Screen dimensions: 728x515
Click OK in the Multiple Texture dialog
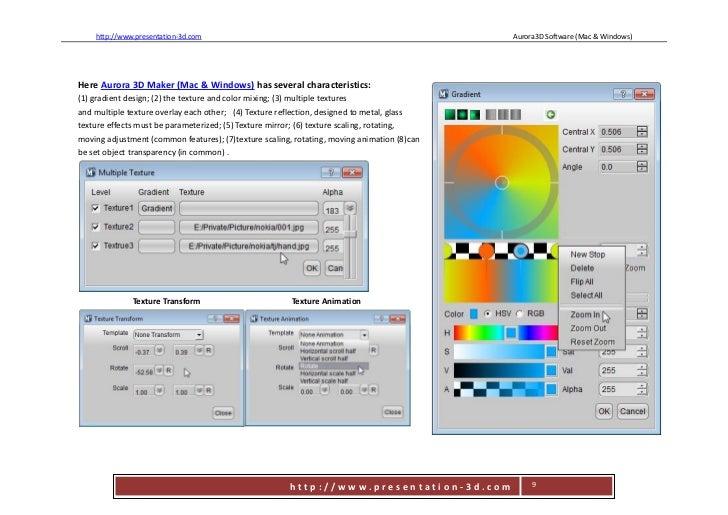[x=312, y=268]
